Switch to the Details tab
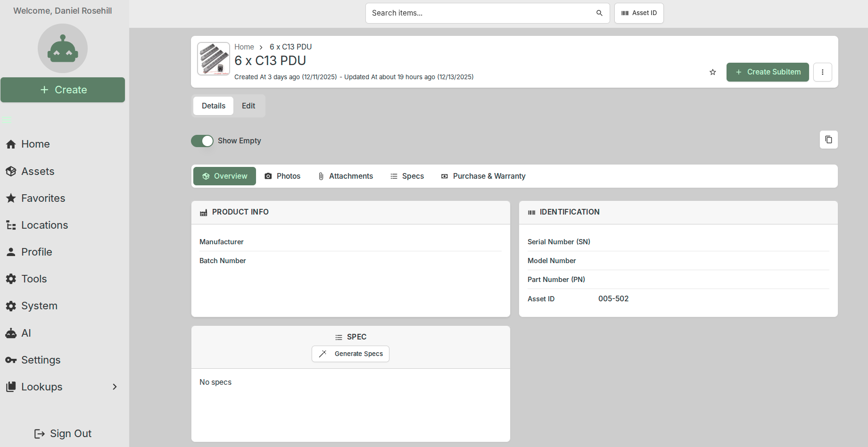The width and height of the screenshot is (868, 447). point(214,106)
